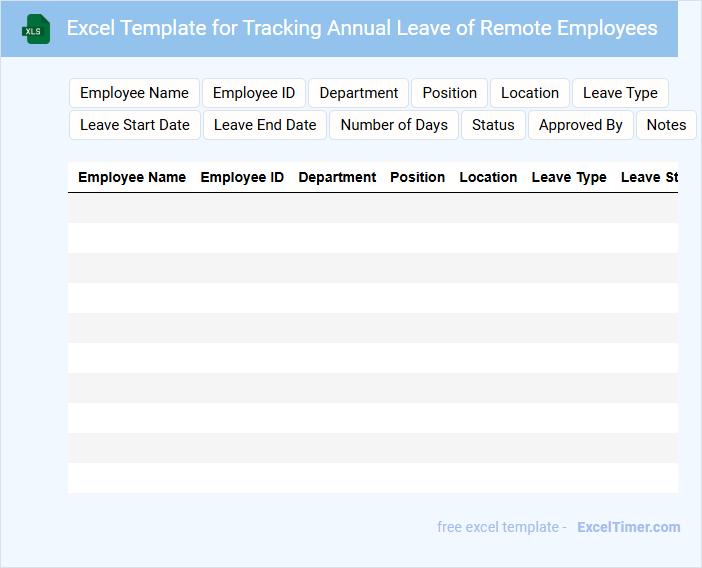Click the Position column header

click(417, 177)
